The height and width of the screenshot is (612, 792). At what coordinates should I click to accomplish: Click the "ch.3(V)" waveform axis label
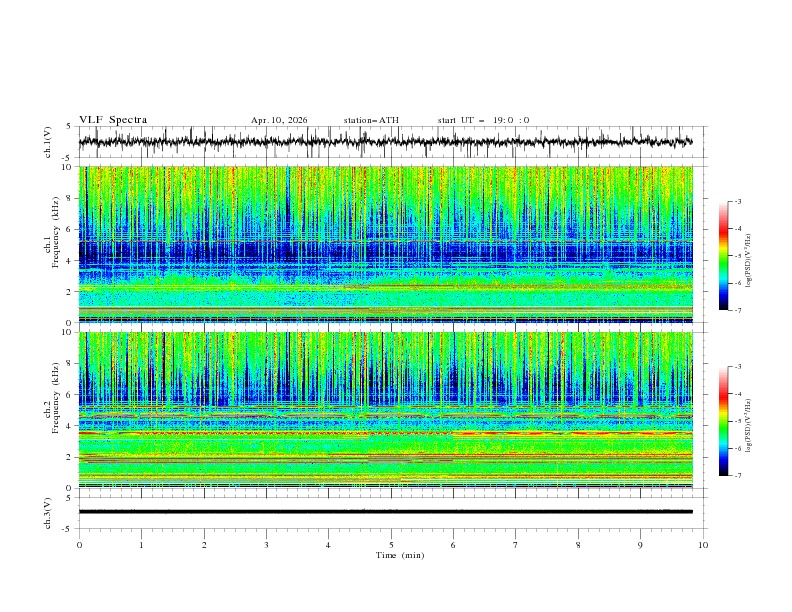click(x=48, y=513)
